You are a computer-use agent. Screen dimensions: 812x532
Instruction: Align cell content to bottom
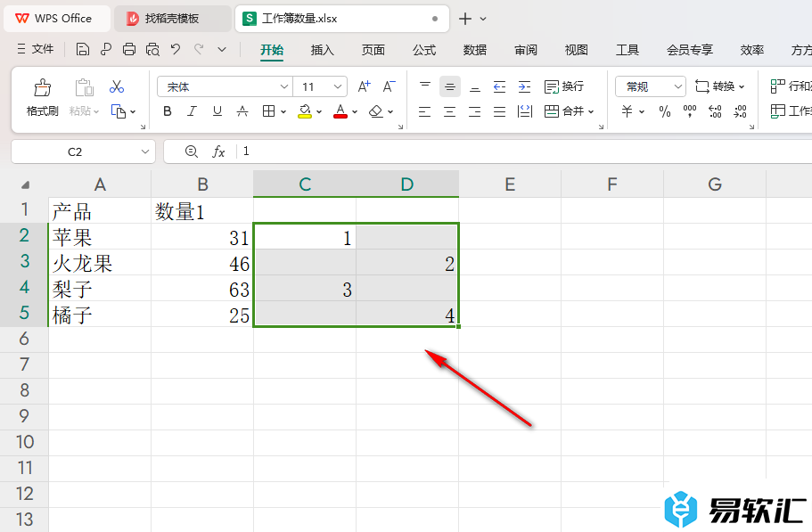tap(475, 86)
